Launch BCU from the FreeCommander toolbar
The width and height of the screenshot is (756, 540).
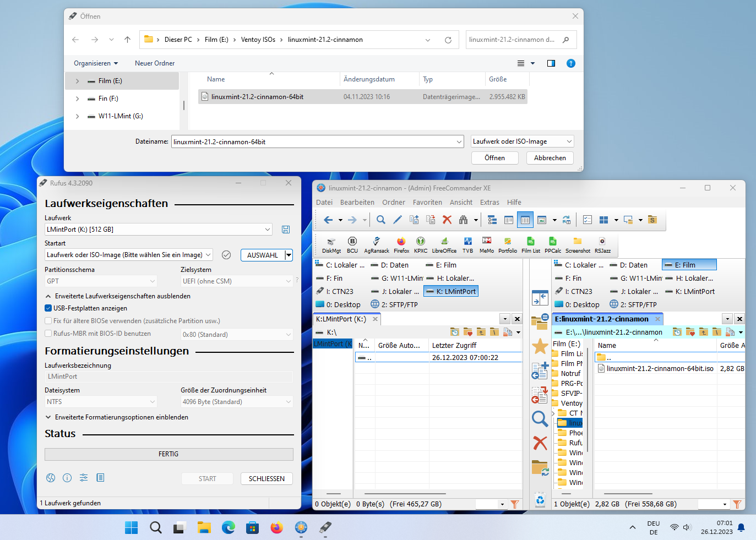pos(352,245)
